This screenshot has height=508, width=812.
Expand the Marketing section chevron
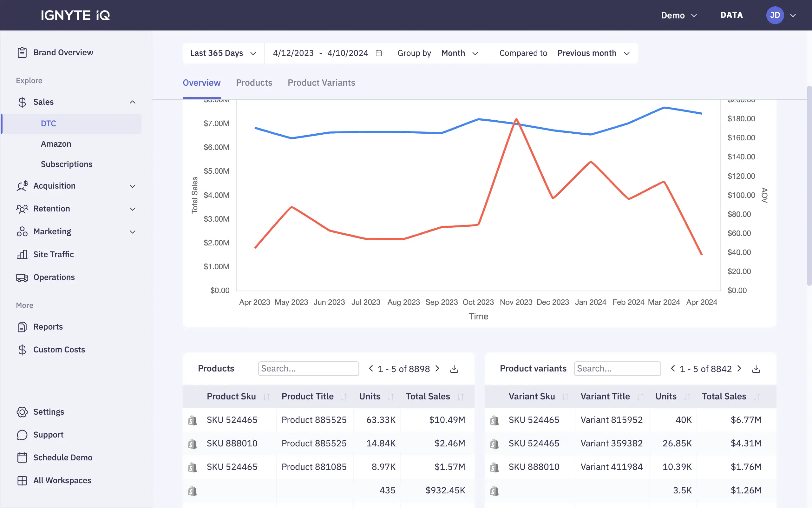coord(133,232)
